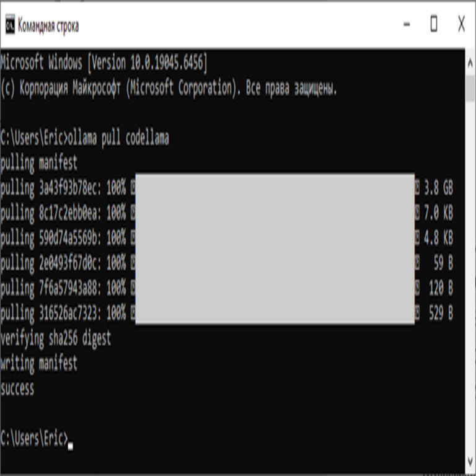Click the 'success' output line
Viewport: 476px width, 476px height.
click(17, 389)
